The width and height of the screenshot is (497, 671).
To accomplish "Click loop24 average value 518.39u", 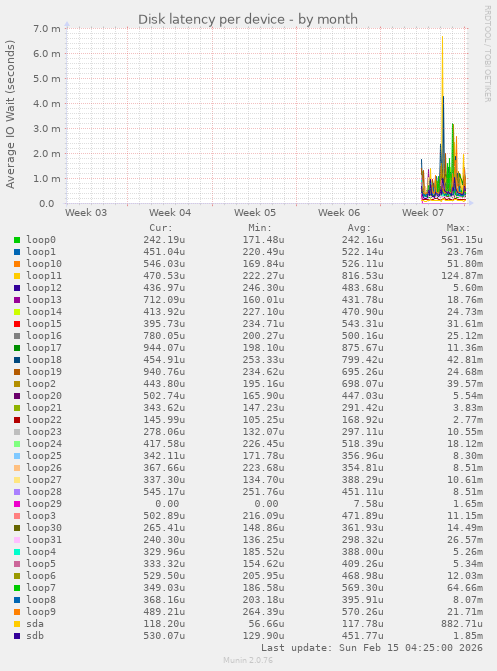I will pos(363,443).
